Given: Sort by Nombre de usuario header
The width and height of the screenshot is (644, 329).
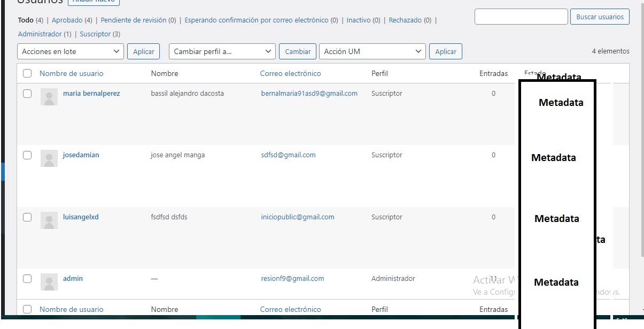Looking at the screenshot, I should [x=72, y=73].
